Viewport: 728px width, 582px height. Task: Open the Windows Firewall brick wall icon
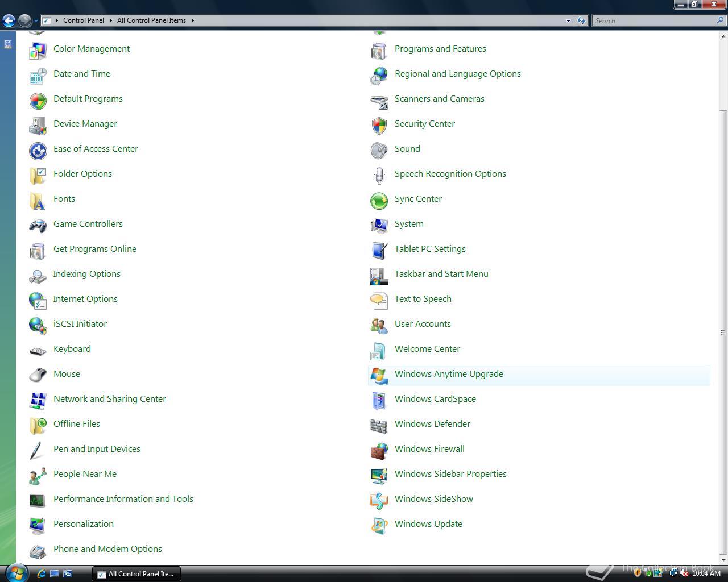click(x=379, y=450)
